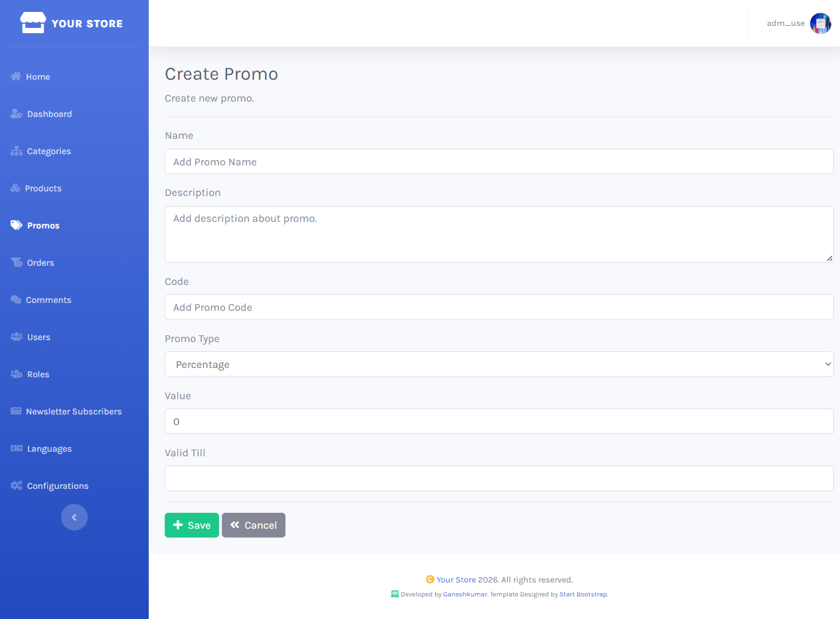Open the adm_use username menu

(x=786, y=23)
